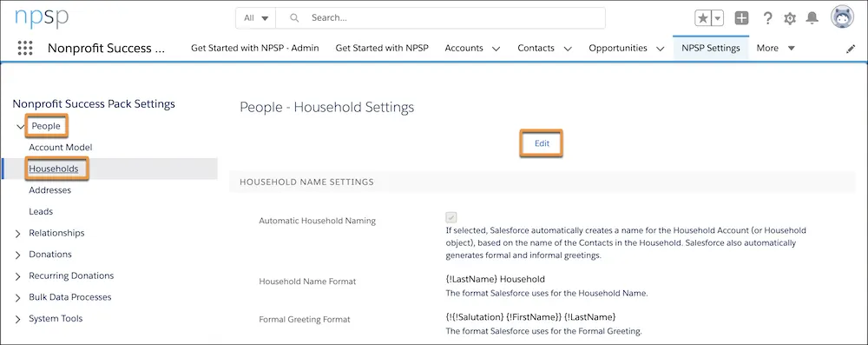Expand the Contacts tab chevron menu
This screenshot has width=868, height=345.
pos(568,49)
